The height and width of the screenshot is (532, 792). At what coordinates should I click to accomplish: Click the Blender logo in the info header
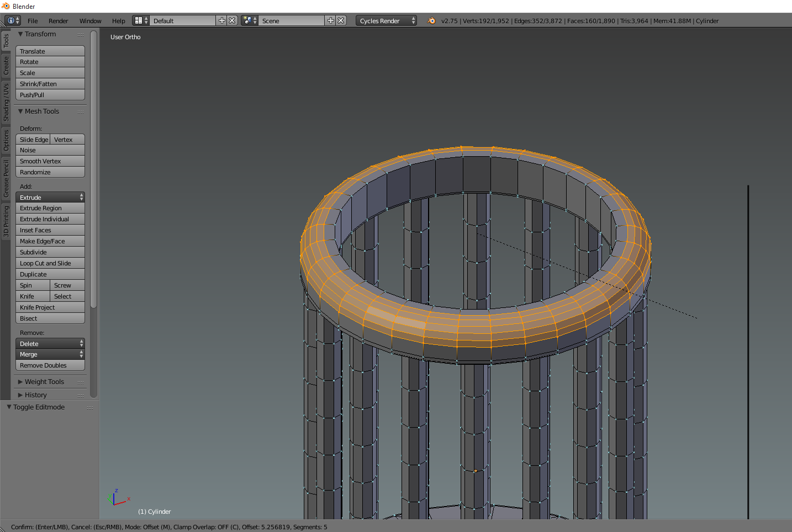pyautogui.click(x=431, y=20)
